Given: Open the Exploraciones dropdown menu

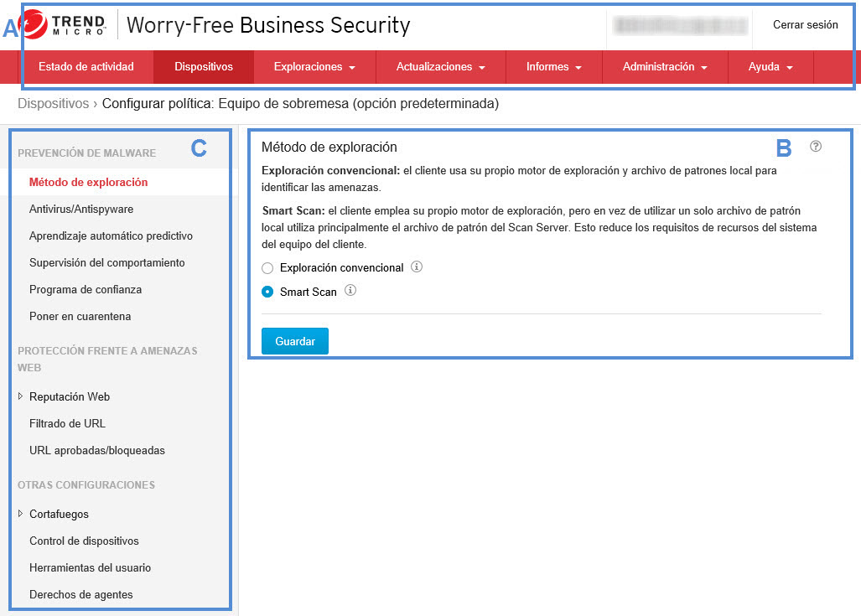Looking at the screenshot, I should (x=314, y=67).
